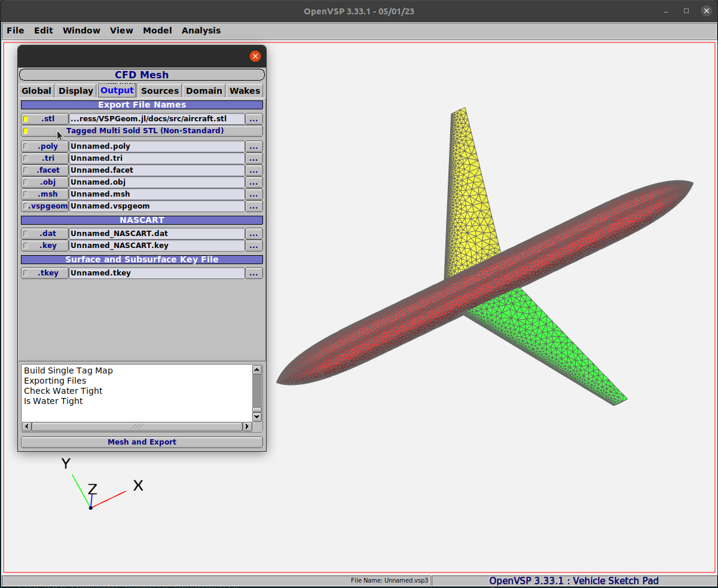Click the 'Is Water Tight' log line

click(x=53, y=402)
